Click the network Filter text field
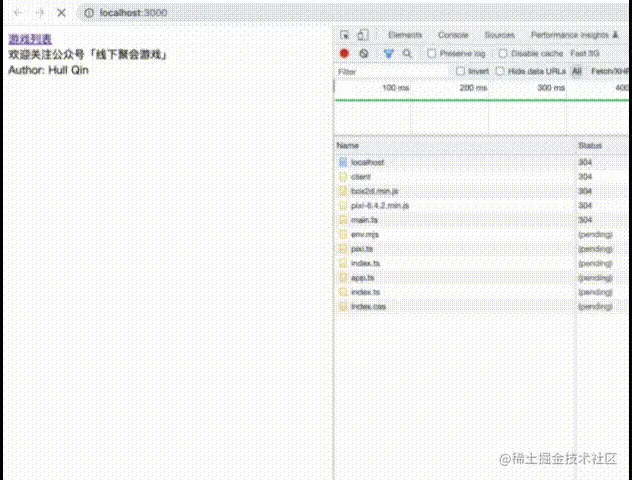The image size is (632, 480). pyautogui.click(x=392, y=72)
